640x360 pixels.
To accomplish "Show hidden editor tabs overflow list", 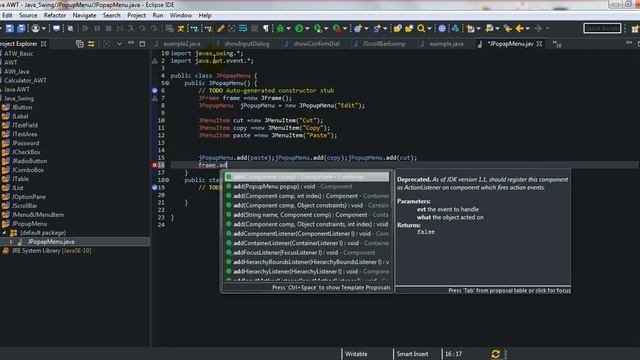I will 557,44.
